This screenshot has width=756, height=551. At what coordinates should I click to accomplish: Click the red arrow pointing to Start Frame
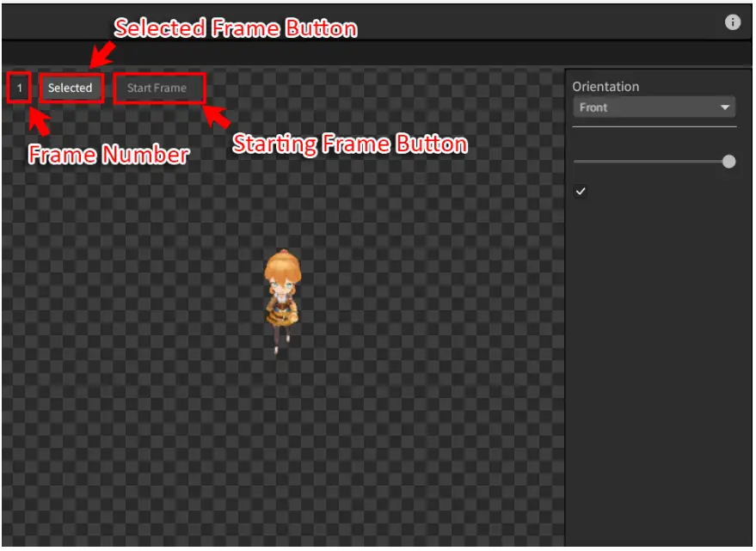tap(217, 116)
